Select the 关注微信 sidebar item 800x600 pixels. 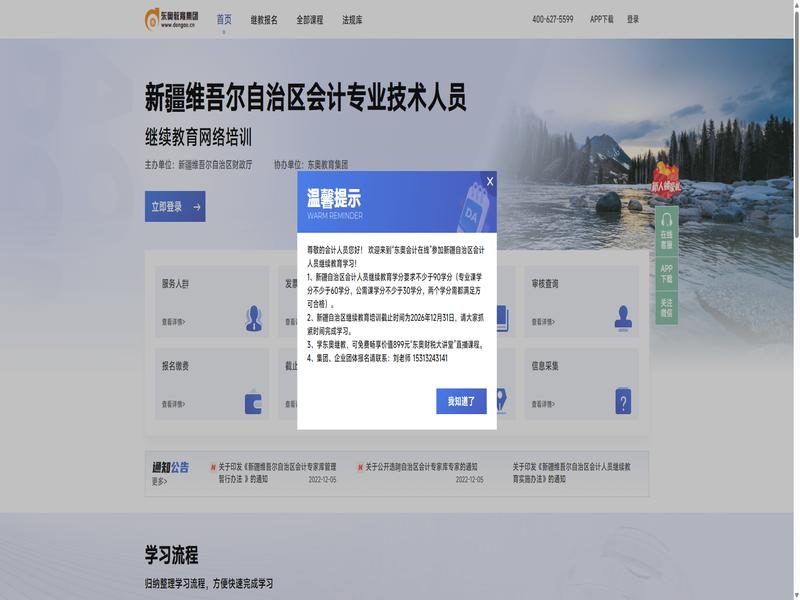[666, 308]
